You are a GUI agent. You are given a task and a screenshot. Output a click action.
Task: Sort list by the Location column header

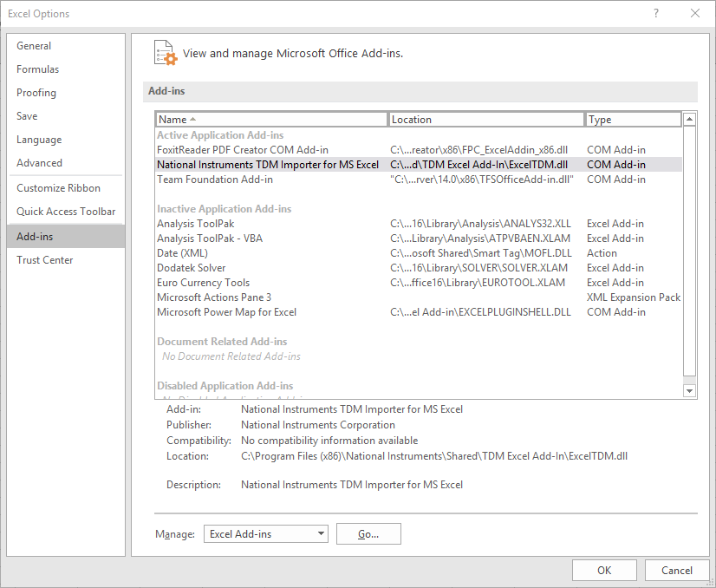pos(485,120)
